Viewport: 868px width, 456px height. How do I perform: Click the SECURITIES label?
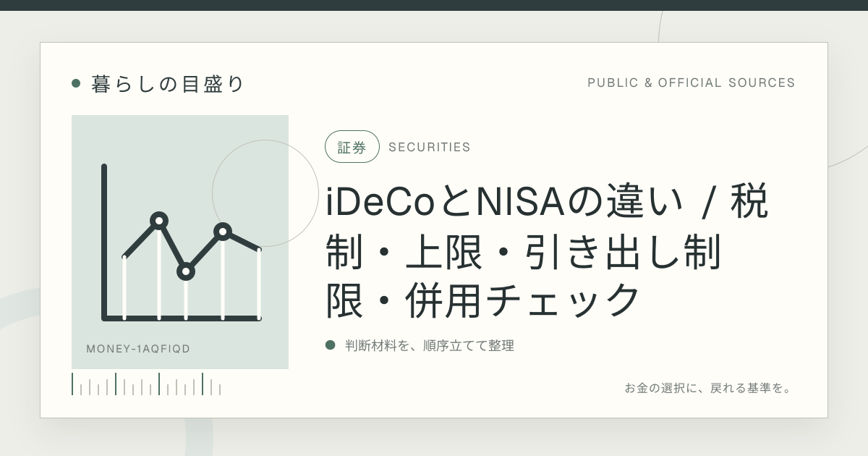coord(430,147)
